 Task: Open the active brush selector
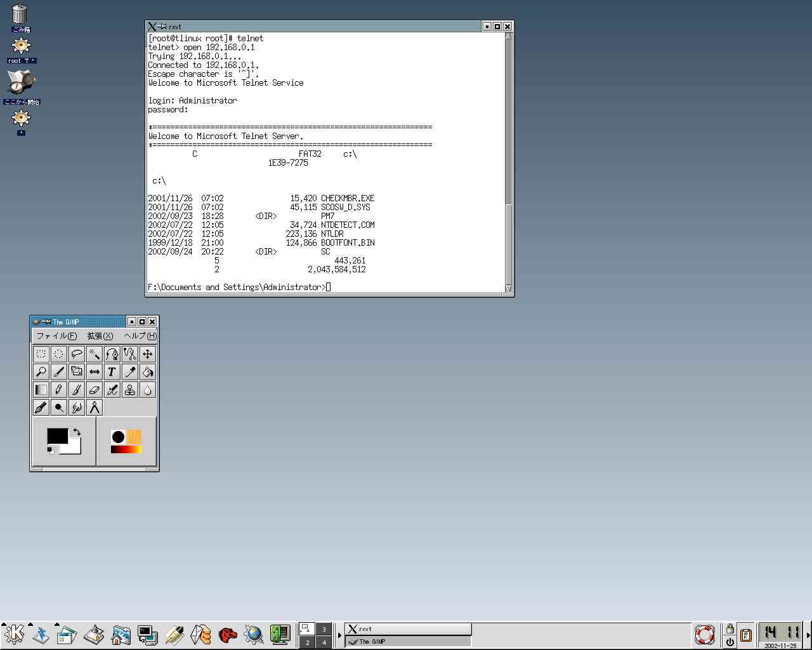(x=118, y=437)
